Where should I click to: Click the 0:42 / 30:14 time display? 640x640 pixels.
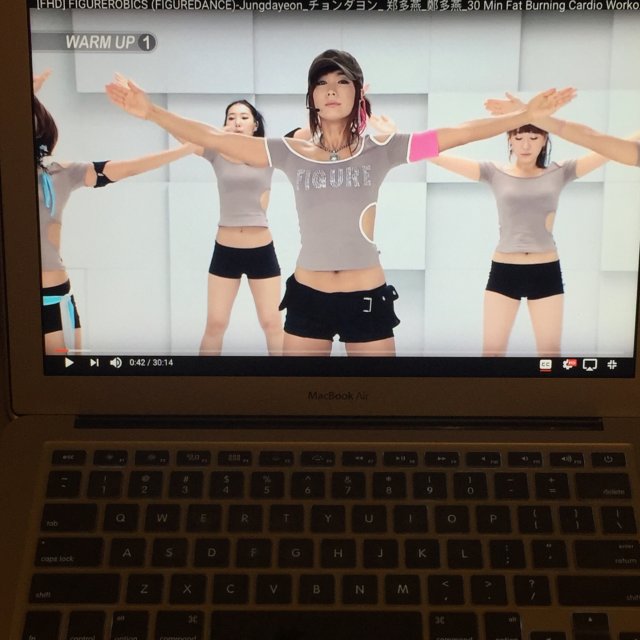tap(151, 362)
